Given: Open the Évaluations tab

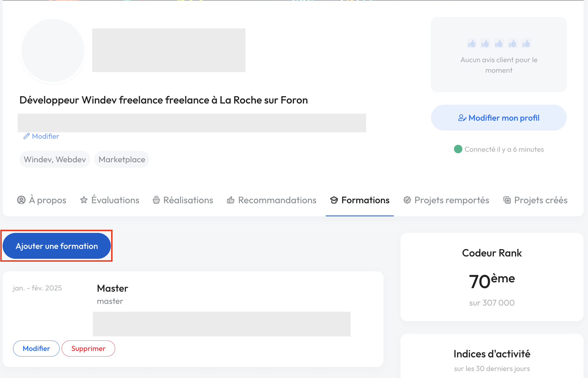Looking at the screenshot, I should 115,200.
